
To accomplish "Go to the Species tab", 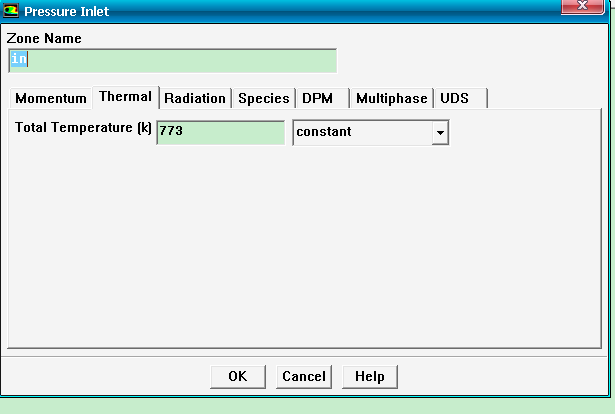I will coord(264,98).
